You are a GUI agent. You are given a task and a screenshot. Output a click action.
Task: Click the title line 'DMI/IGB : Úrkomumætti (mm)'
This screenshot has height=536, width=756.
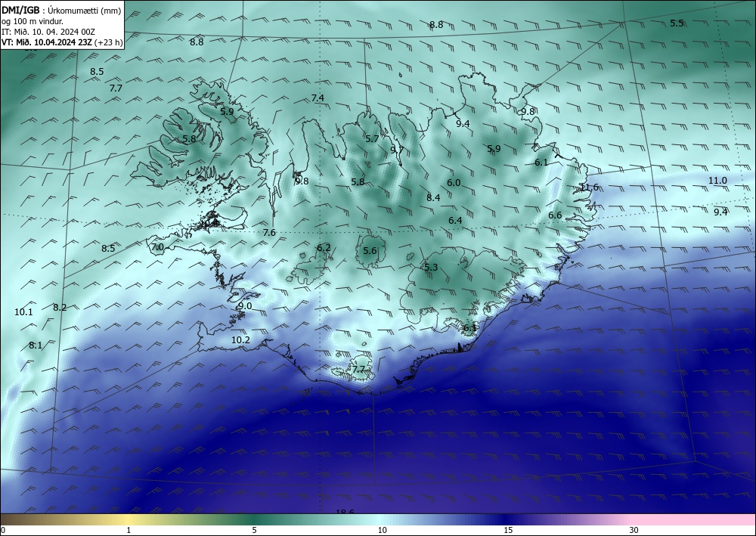(62, 11)
